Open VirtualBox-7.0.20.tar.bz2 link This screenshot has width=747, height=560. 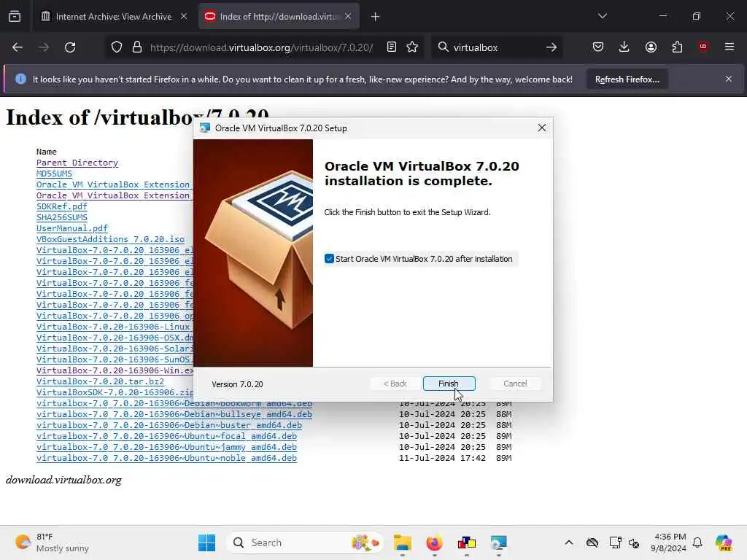tap(100, 382)
